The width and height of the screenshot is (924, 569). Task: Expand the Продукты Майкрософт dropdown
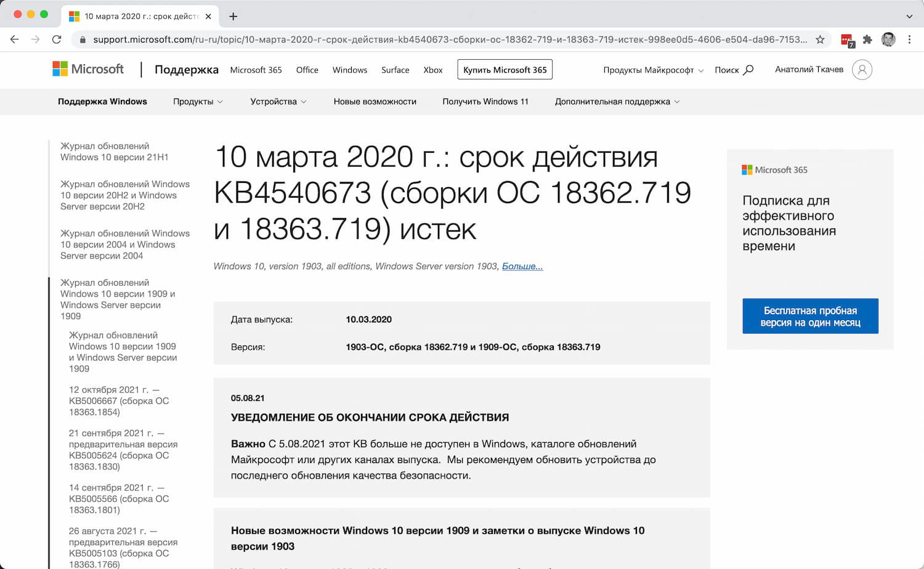tap(653, 70)
